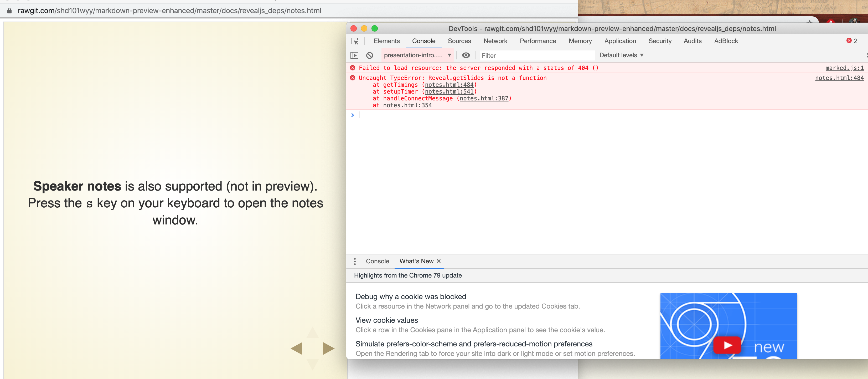Open the console sidebar panel icon
868x379 pixels.
point(354,55)
